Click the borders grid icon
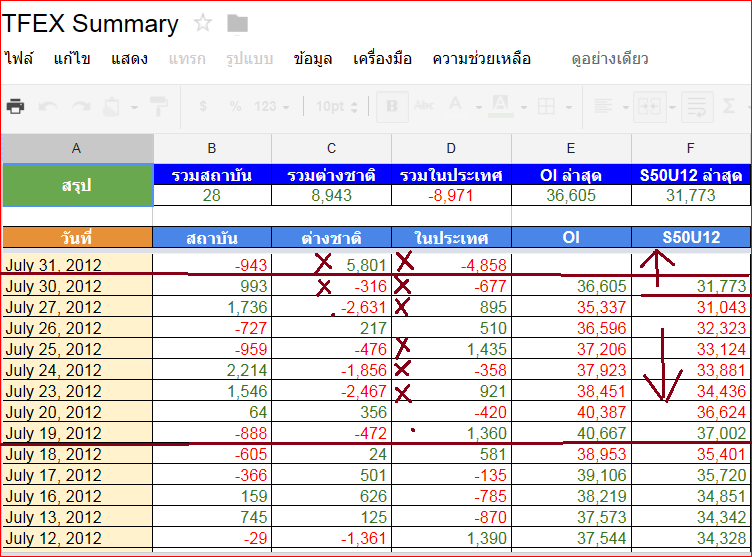Screen dimensions: 752x557 546,106
